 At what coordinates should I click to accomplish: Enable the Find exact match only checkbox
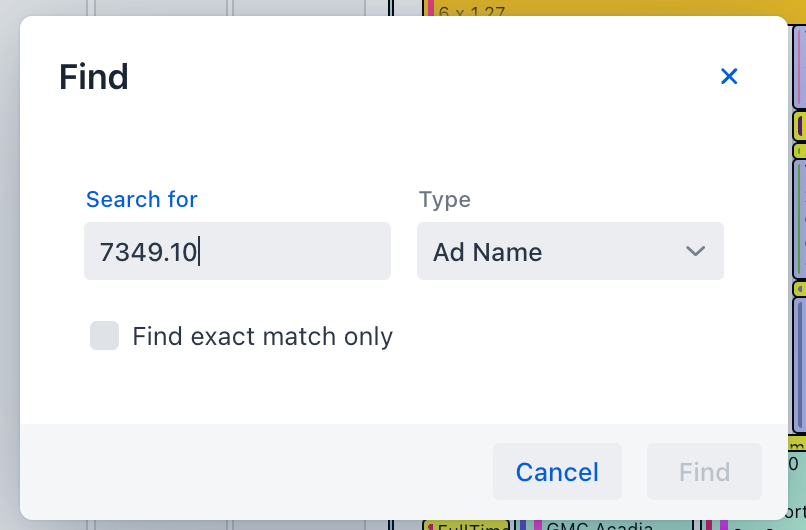point(105,336)
